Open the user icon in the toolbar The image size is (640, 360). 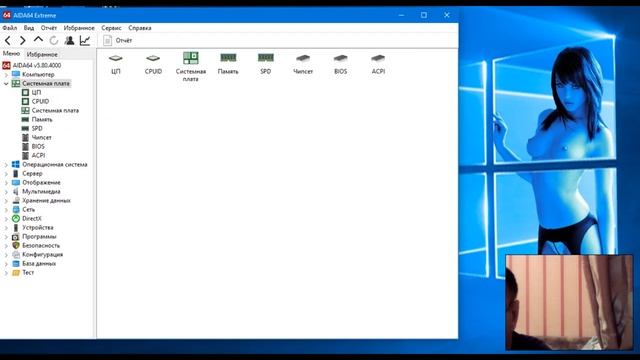point(69,40)
